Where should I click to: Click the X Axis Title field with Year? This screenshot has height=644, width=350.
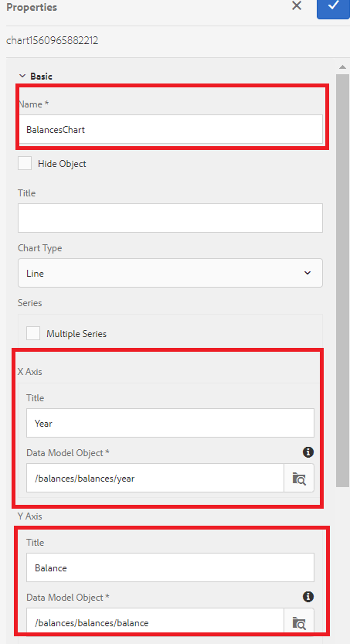[x=170, y=423]
